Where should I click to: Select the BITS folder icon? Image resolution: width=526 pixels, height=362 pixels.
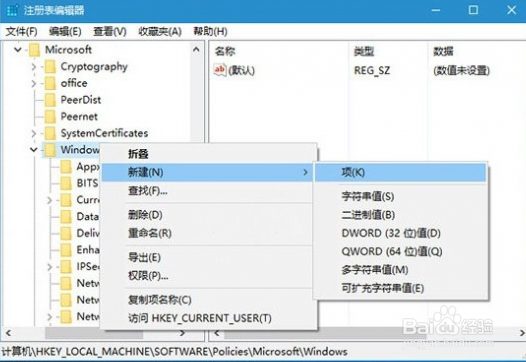[66, 183]
